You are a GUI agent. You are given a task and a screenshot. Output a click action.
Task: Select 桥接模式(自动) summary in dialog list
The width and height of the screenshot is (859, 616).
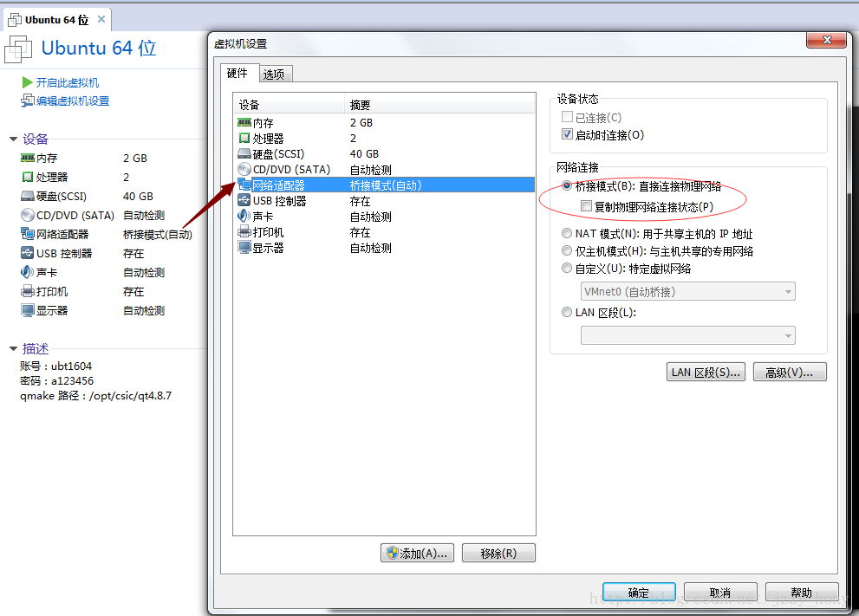click(386, 185)
